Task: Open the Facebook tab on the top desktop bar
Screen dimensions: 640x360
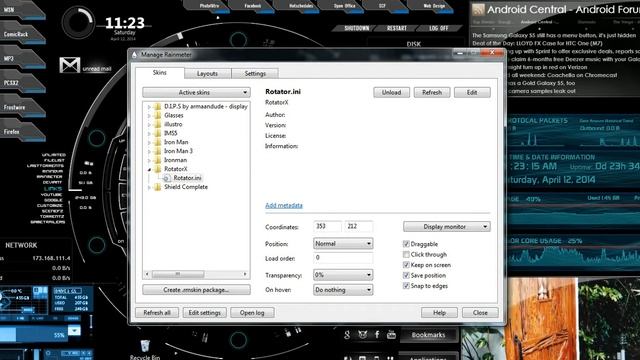Action: 253,6
